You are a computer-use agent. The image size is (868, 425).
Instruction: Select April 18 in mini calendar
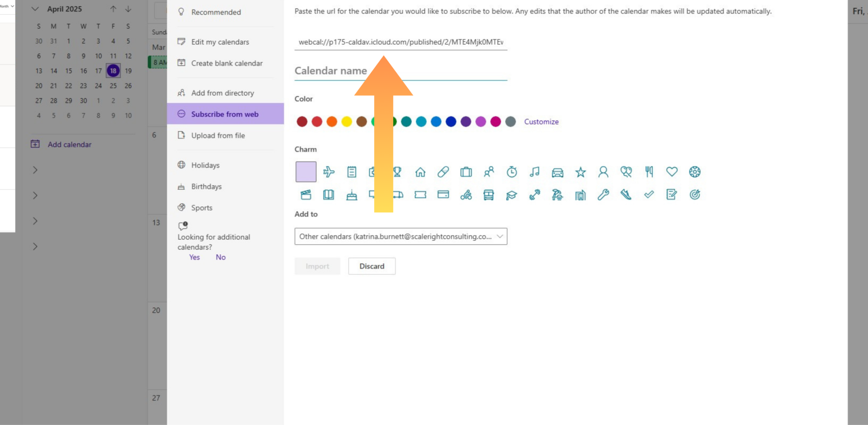tap(113, 71)
